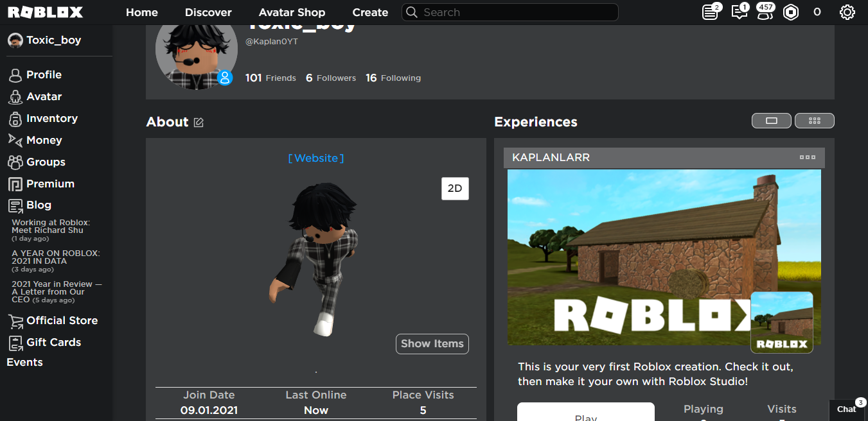
Task: Open the Official Store link
Action: point(62,321)
